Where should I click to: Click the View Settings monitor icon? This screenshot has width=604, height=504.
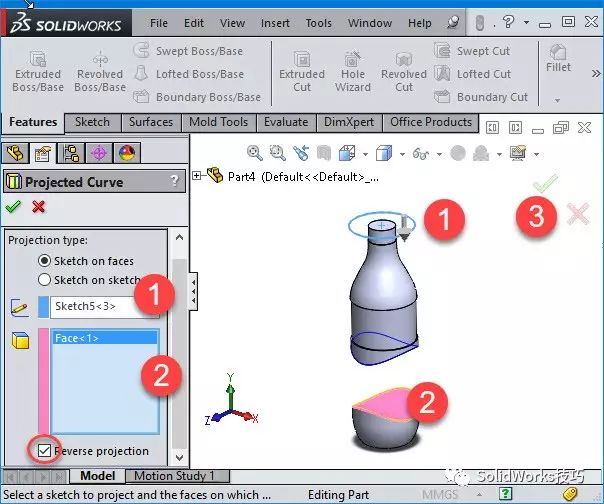518,153
